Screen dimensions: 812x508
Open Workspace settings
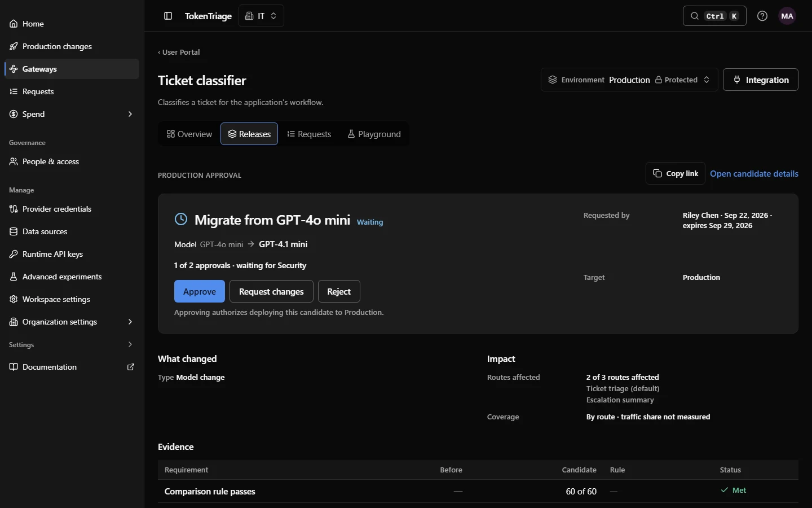pos(72,299)
